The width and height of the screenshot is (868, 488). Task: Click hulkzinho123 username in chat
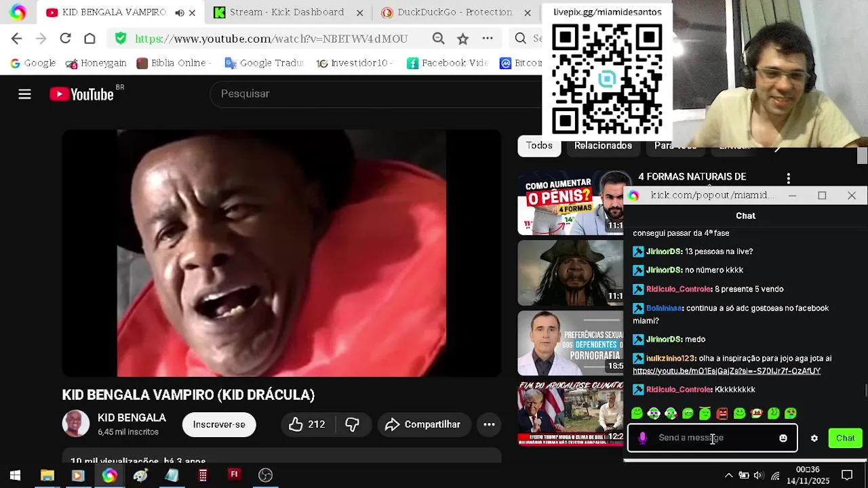tap(670, 359)
